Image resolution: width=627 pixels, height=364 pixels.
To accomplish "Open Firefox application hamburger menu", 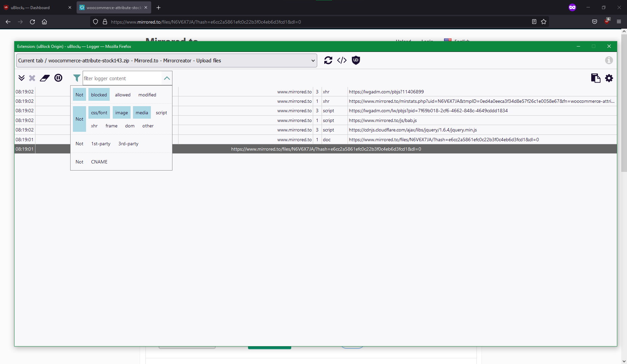I will (619, 22).
